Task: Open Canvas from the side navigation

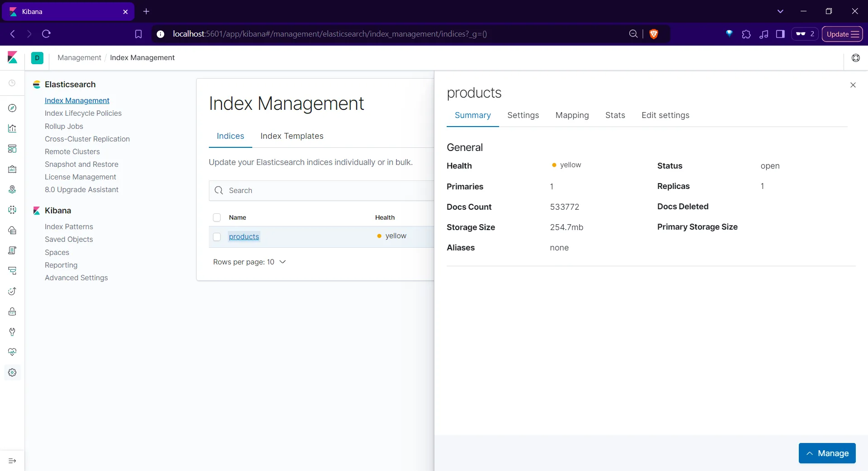Action: pos(12,169)
